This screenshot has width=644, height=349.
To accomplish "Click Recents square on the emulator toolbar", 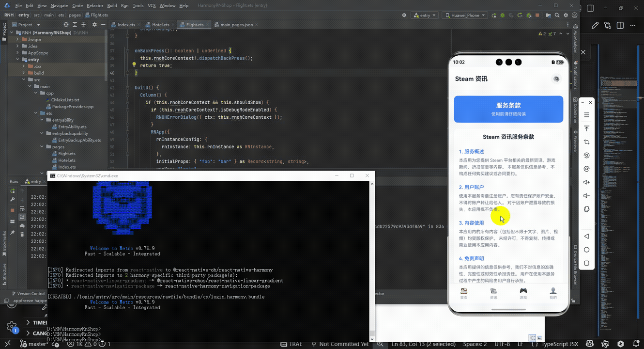I will (x=586, y=264).
